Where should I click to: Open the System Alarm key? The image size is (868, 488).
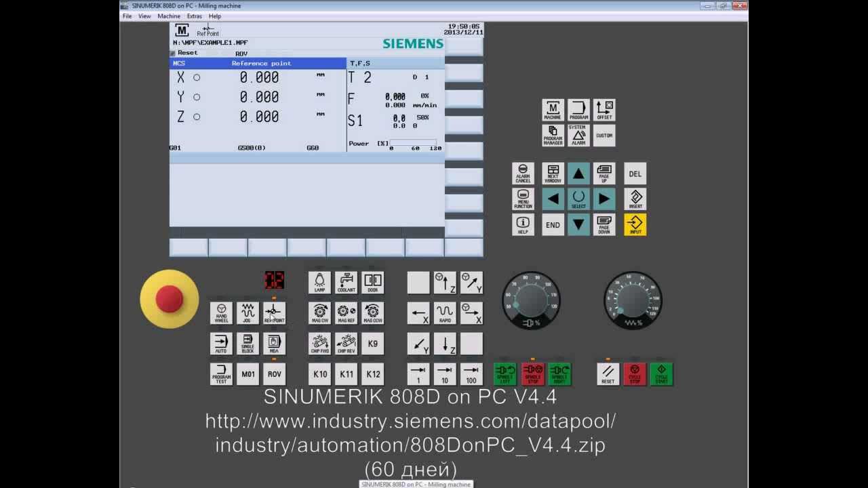tap(578, 136)
